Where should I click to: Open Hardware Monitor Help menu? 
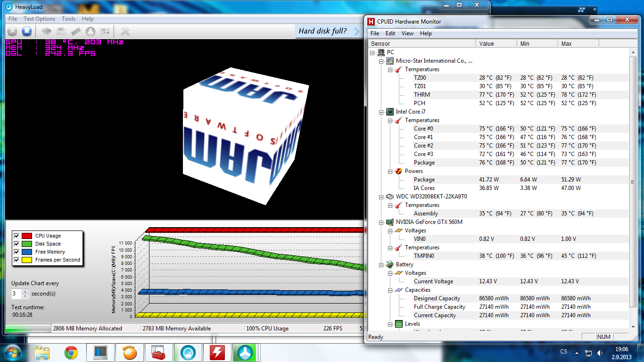426,33
